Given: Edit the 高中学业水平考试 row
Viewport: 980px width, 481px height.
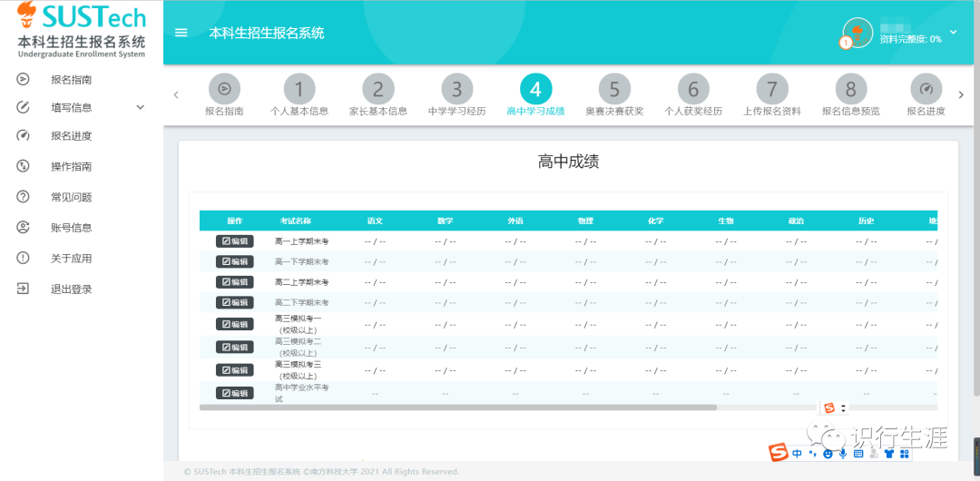Looking at the screenshot, I should click(x=235, y=393).
